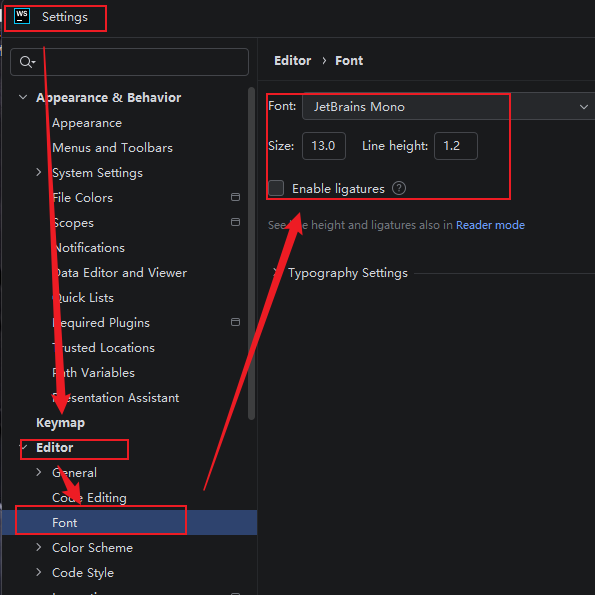The image size is (595, 595).
Task: Expand the Code Style node
Action: 39,572
